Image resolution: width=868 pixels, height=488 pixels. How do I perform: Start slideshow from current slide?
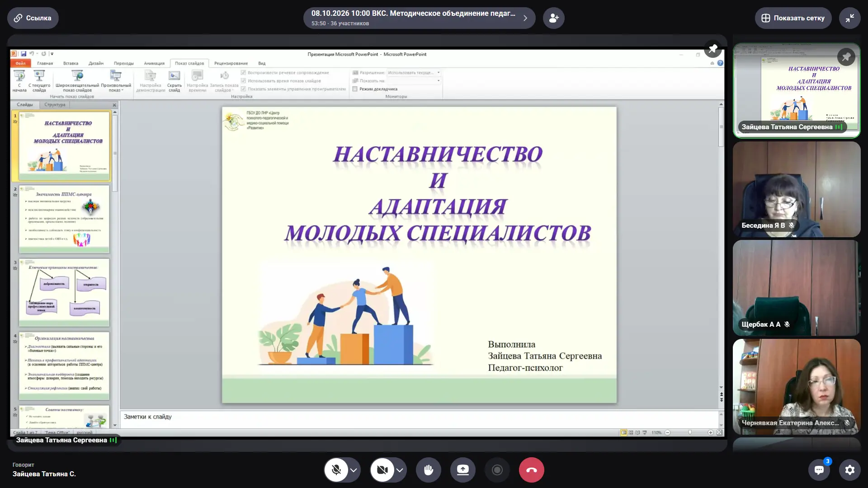39,81
